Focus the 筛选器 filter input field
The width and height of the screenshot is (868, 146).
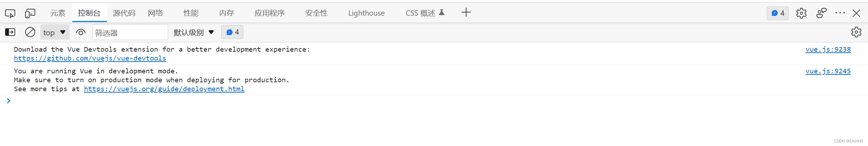(x=130, y=32)
